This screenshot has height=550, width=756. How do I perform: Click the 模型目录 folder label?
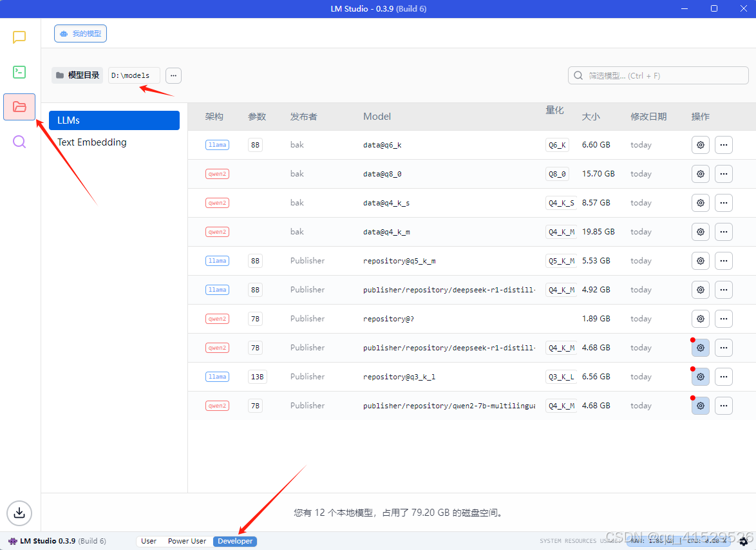[x=77, y=75]
